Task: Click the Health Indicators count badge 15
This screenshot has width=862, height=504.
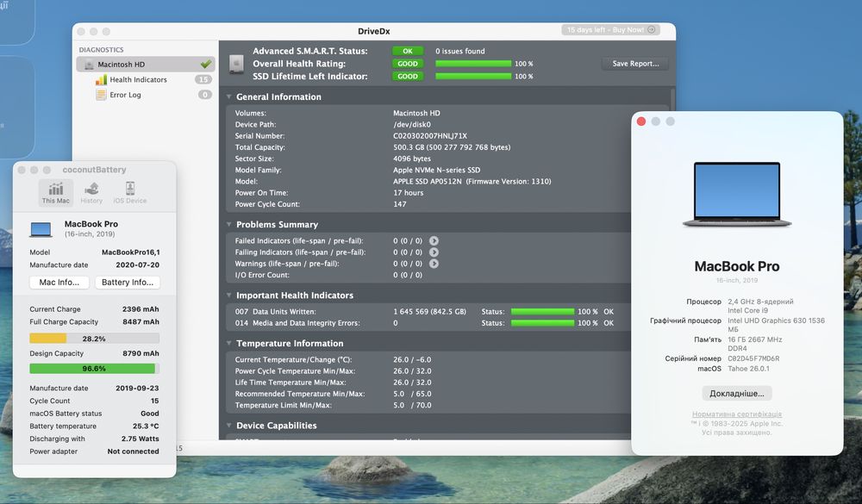Action: [x=203, y=80]
